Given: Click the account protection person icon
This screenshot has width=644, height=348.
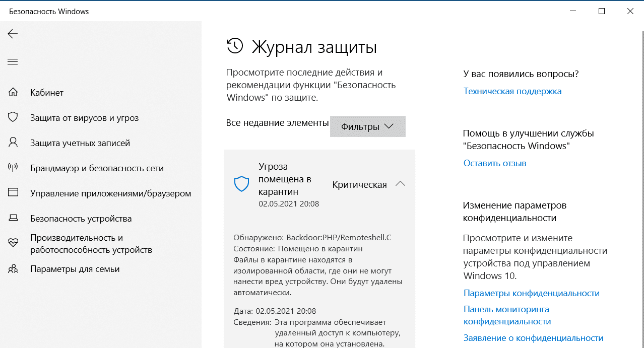Looking at the screenshot, I should tap(13, 143).
